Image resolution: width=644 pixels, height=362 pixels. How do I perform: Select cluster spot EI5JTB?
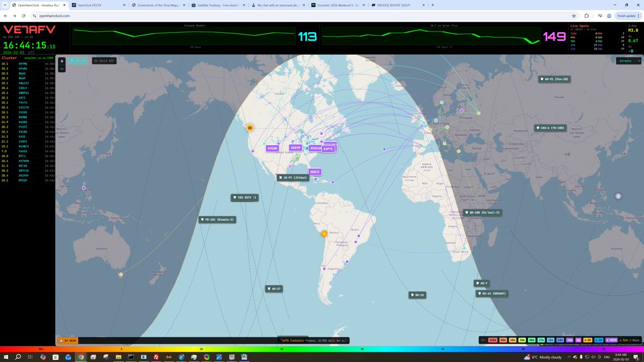coord(24,107)
